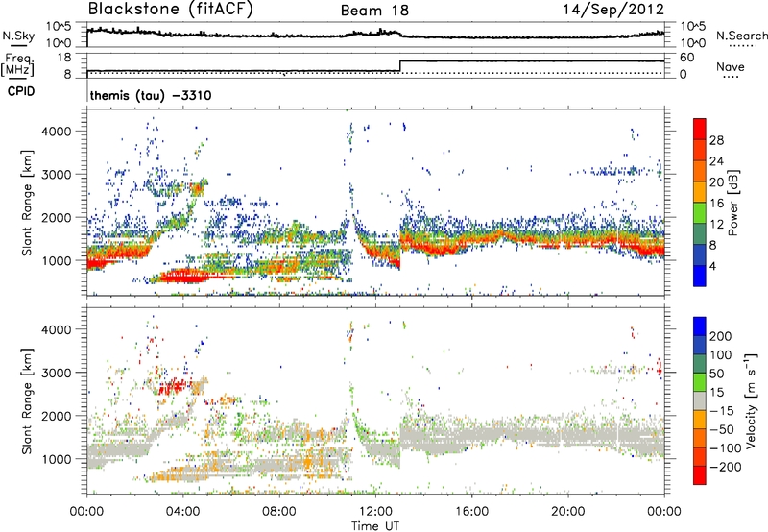
Task: Click the "Blackstone (fitACF)" plot title
Action: coord(170,10)
